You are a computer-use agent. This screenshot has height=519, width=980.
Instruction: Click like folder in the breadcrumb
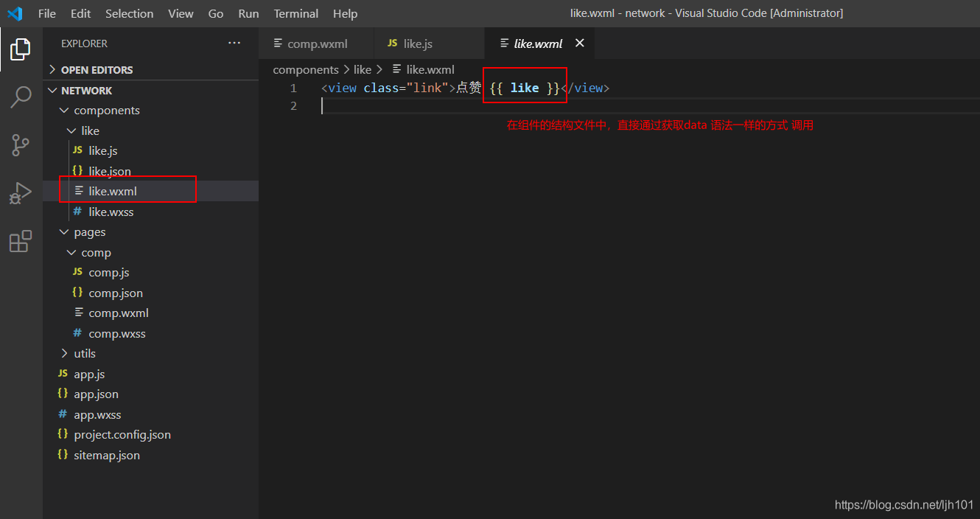[x=363, y=69]
